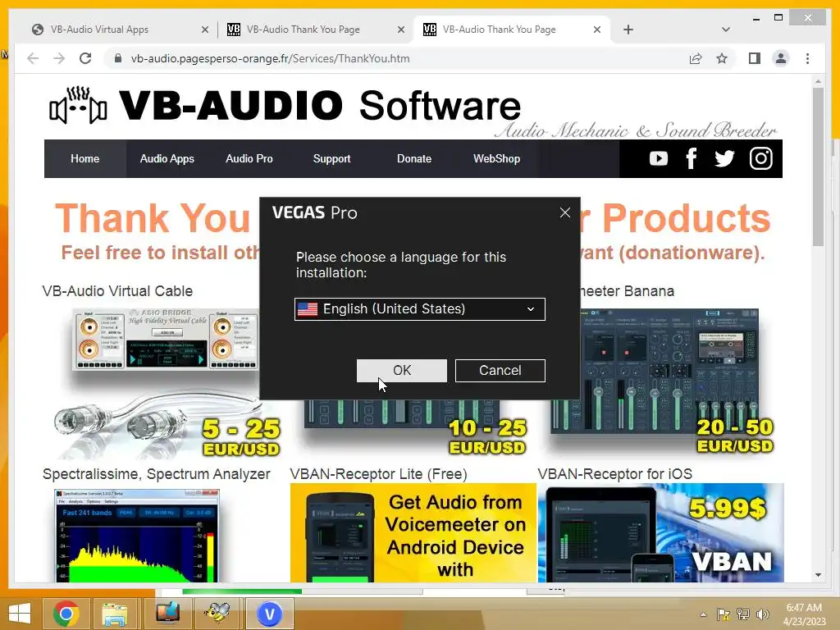Toggle the browser side panel
This screenshot has width=840, height=630.
(x=755, y=58)
